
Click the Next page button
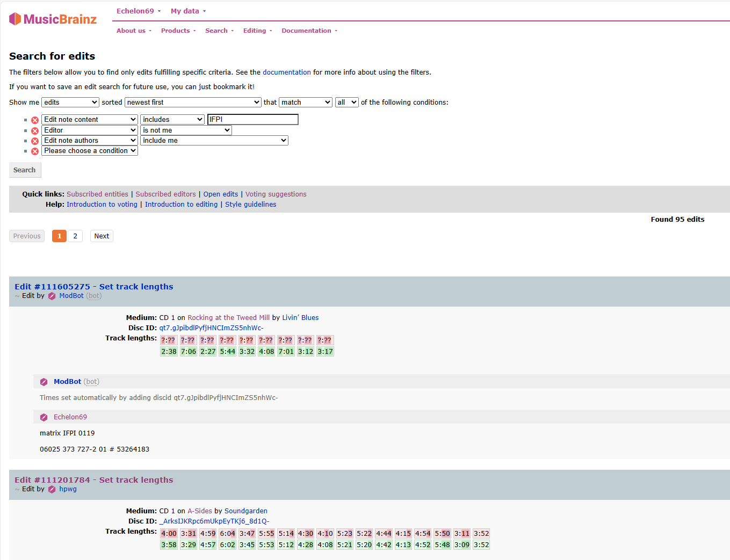(102, 236)
